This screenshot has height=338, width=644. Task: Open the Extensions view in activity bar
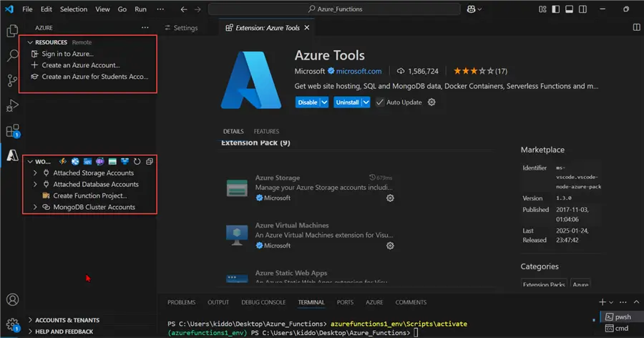[13, 131]
